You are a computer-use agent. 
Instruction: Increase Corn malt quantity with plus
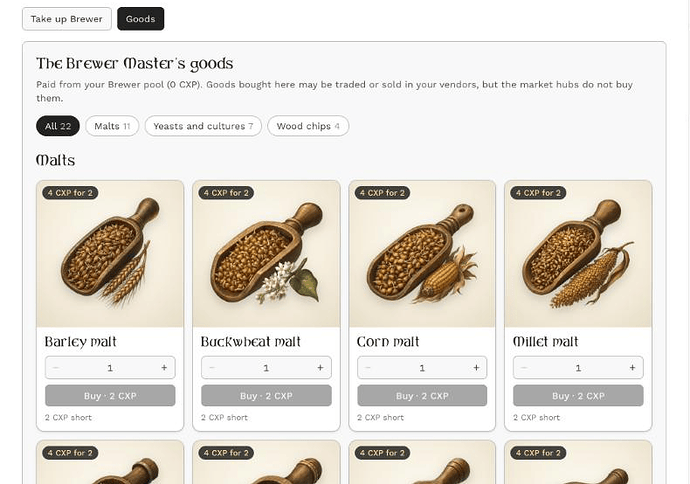476,367
